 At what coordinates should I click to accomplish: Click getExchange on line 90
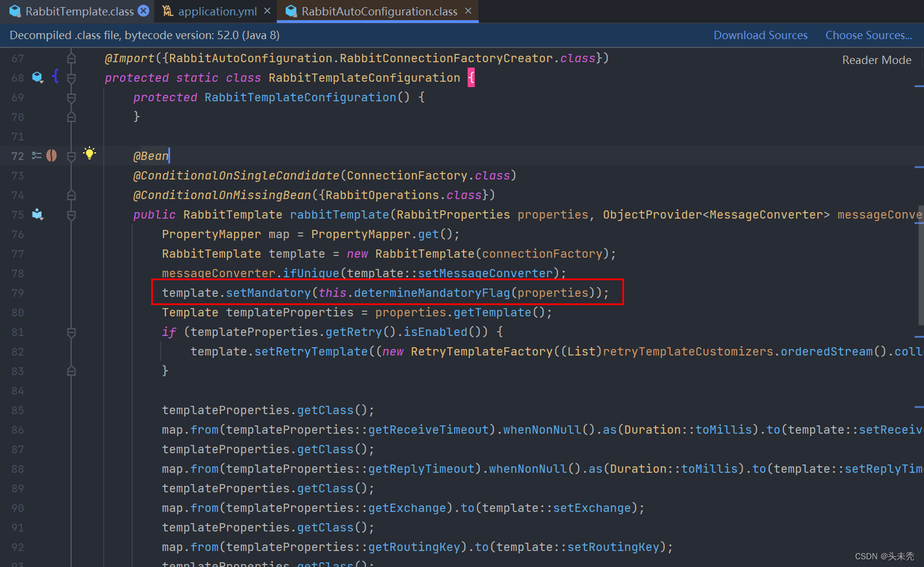pos(407,508)
